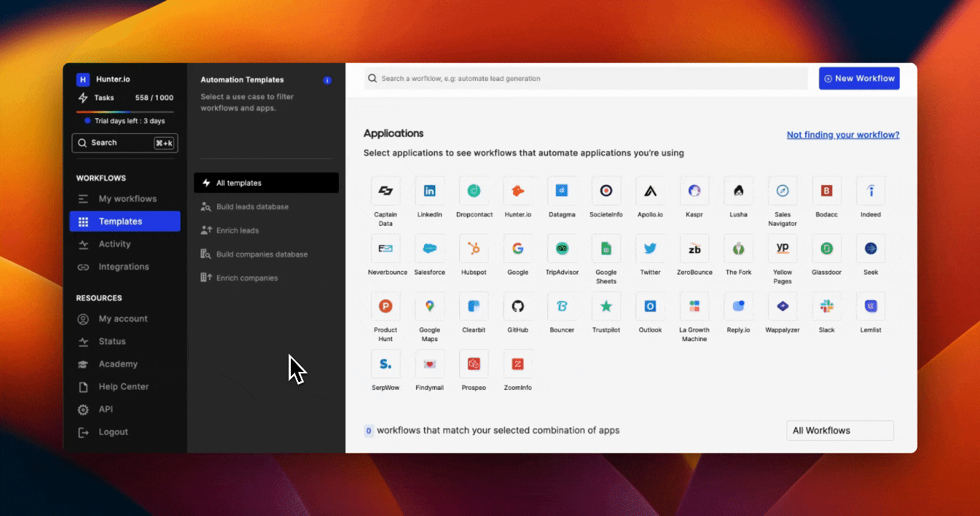
Task: Choose the Indeed app icon
Action: click(870, 191)
